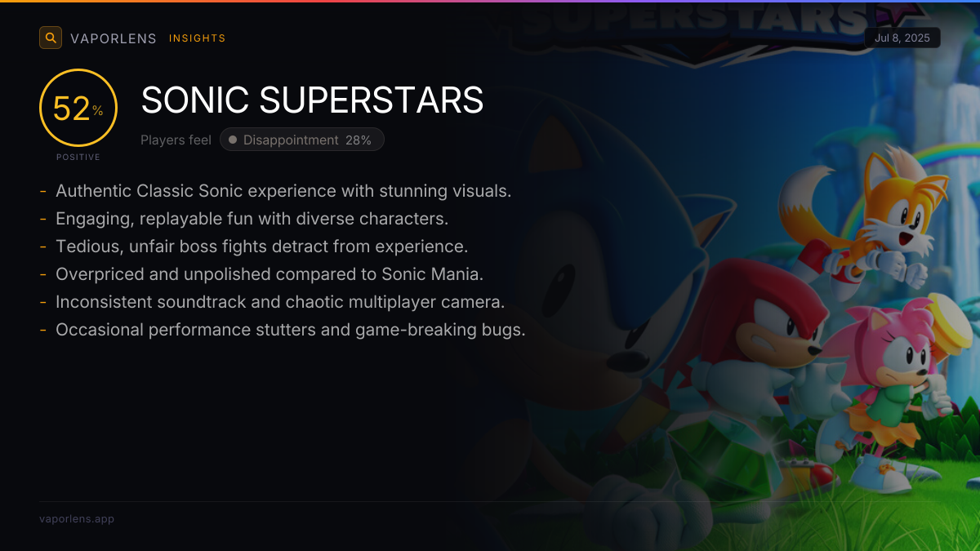Click the Jul 8, 2025 date badge
This screenshot has width=980, height=551.
(902, 38)
